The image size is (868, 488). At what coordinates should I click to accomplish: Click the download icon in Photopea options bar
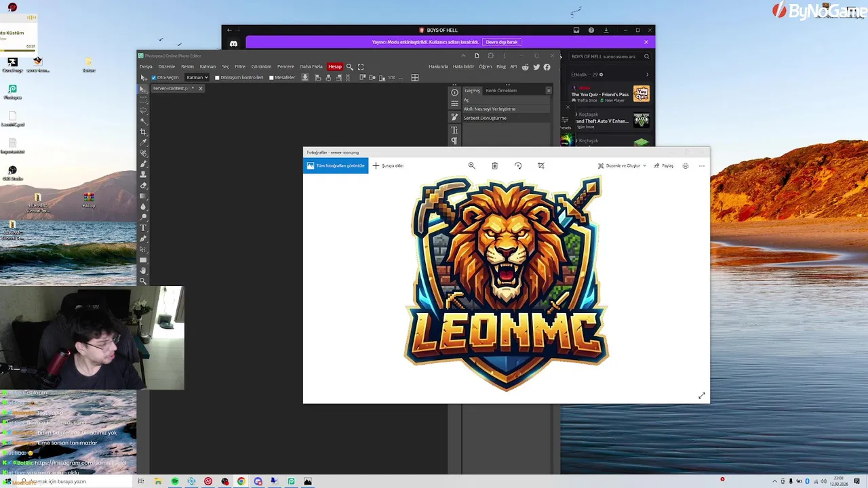tap(305, 77)
